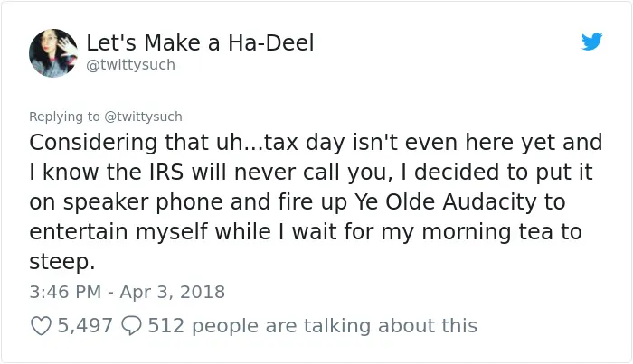The height and width of the screenshot is (364, 633).
Task: Click the Replying to label
Action: [x=64, y=117]
